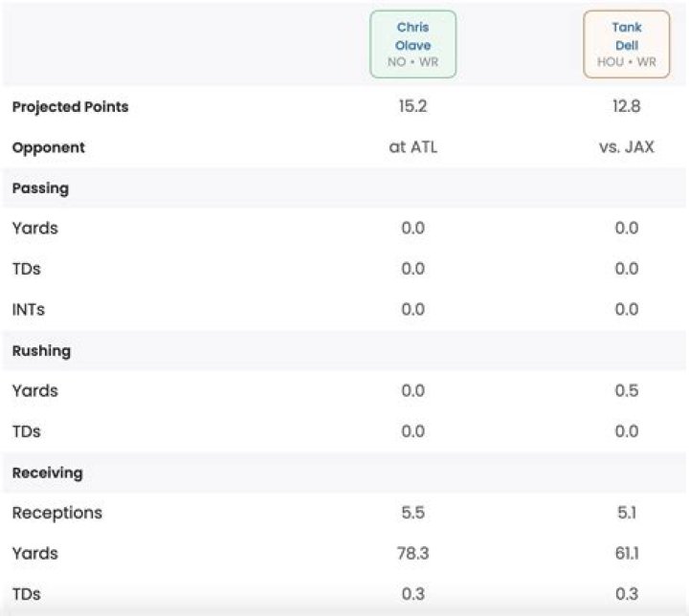The width and height of the screenshot is (689, 616).
Task: Click the 'vs. JAX' opponent value
Action: click(x=627, y=146)
